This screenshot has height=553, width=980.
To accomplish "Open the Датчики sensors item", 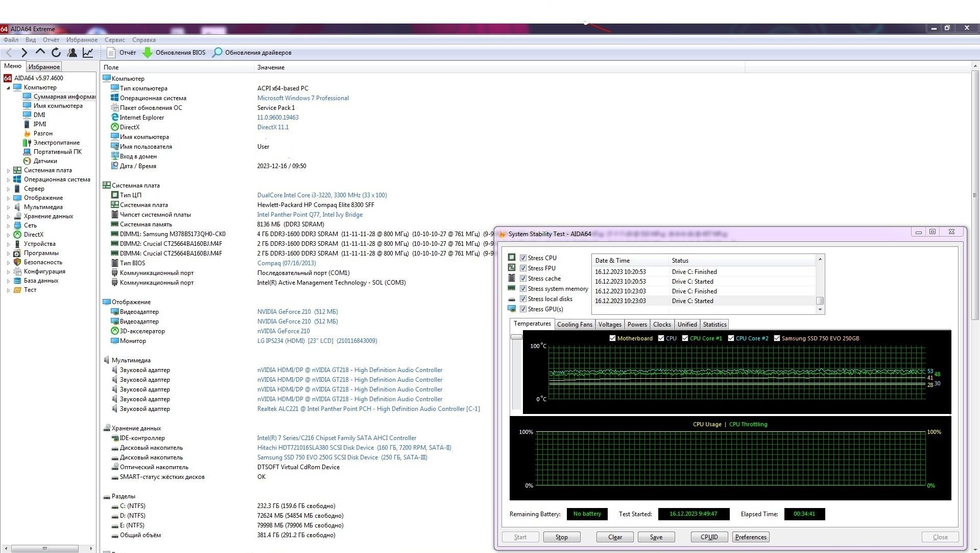I will 45,161.
